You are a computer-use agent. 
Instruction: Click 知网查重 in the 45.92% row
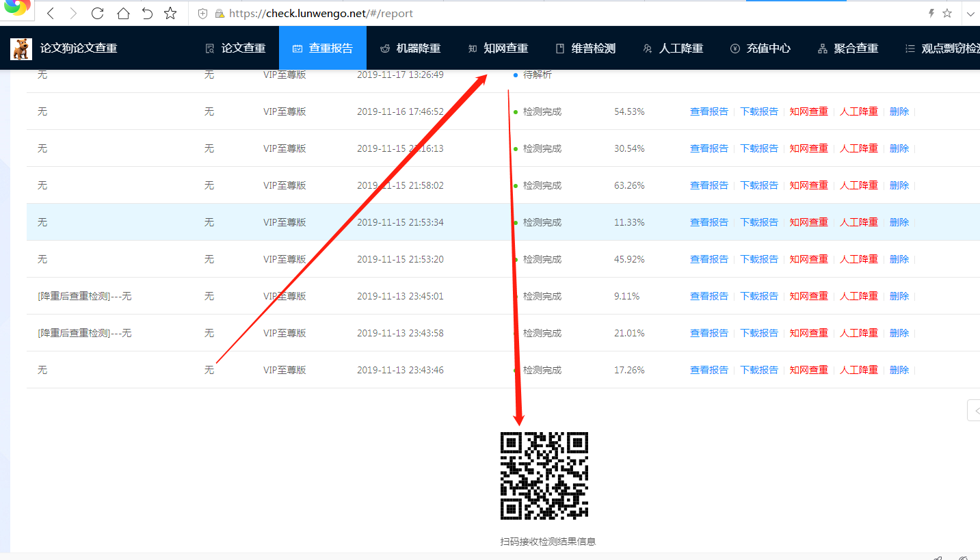tap(808, 259)
